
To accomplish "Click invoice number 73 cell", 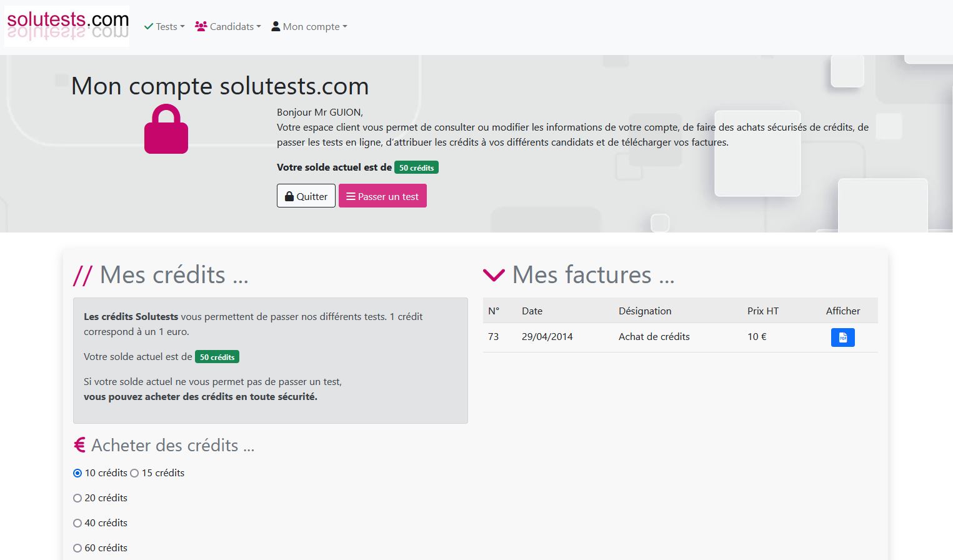I will [x=494, y=336].
